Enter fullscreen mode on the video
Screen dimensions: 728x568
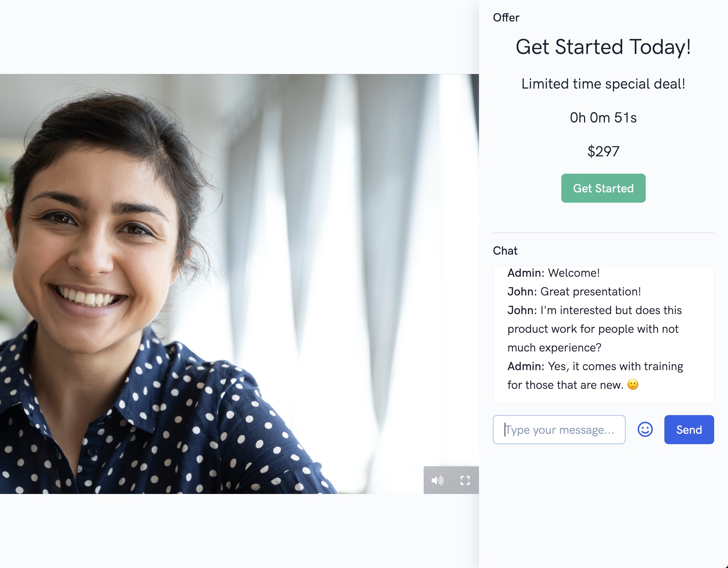tap(465, 480)
